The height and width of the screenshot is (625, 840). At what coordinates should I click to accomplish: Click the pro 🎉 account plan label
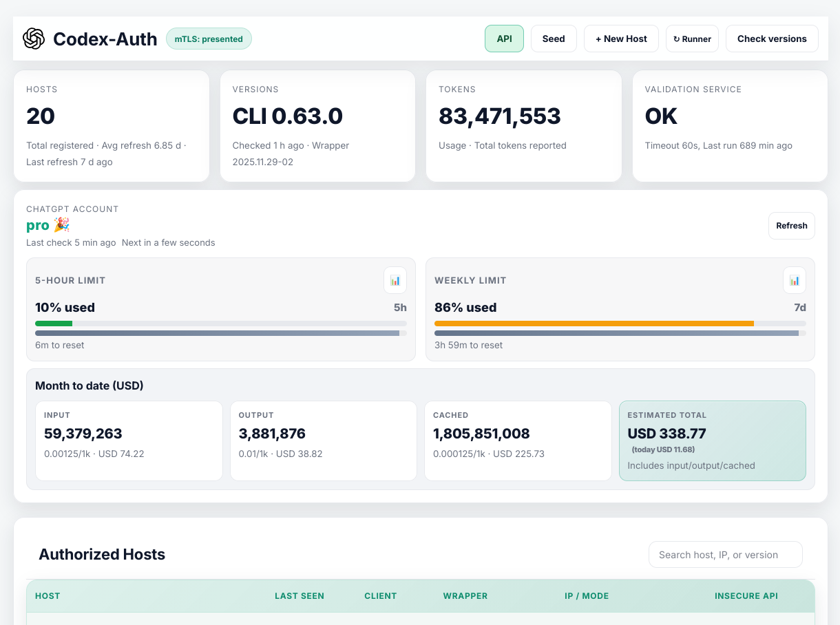[48, 224]
